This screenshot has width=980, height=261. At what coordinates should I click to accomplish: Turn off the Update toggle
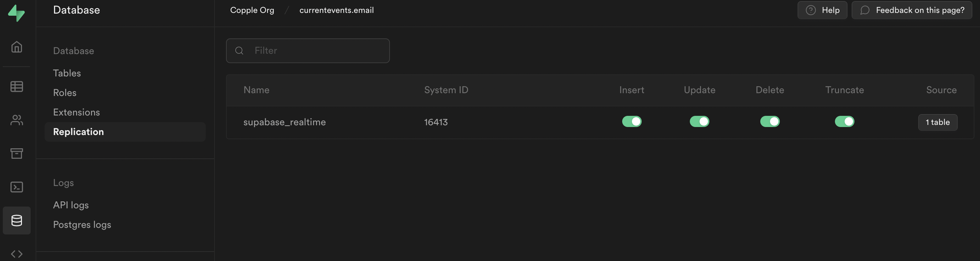(x=699, y=122)
